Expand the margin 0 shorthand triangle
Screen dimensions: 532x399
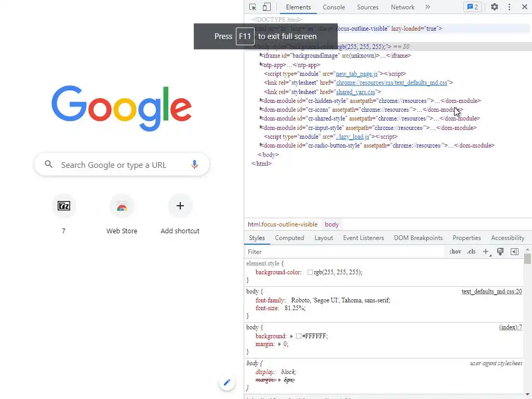point(280,344)
